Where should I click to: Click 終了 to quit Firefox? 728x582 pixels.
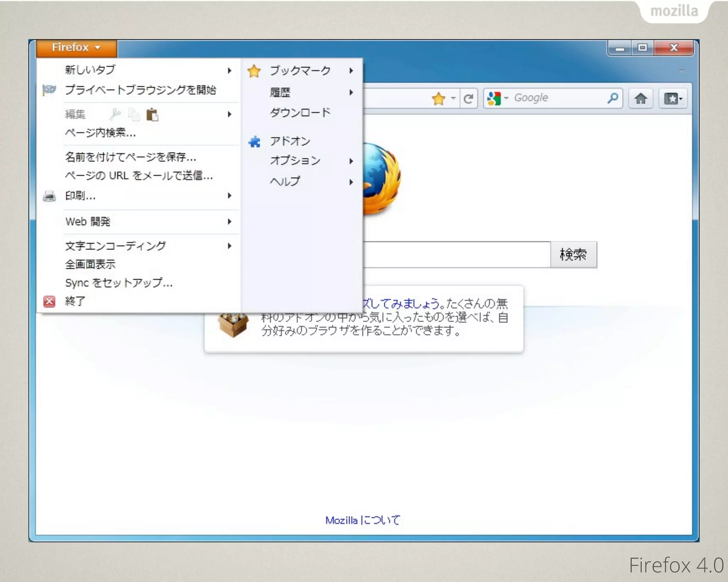click(x=75, y=301)
